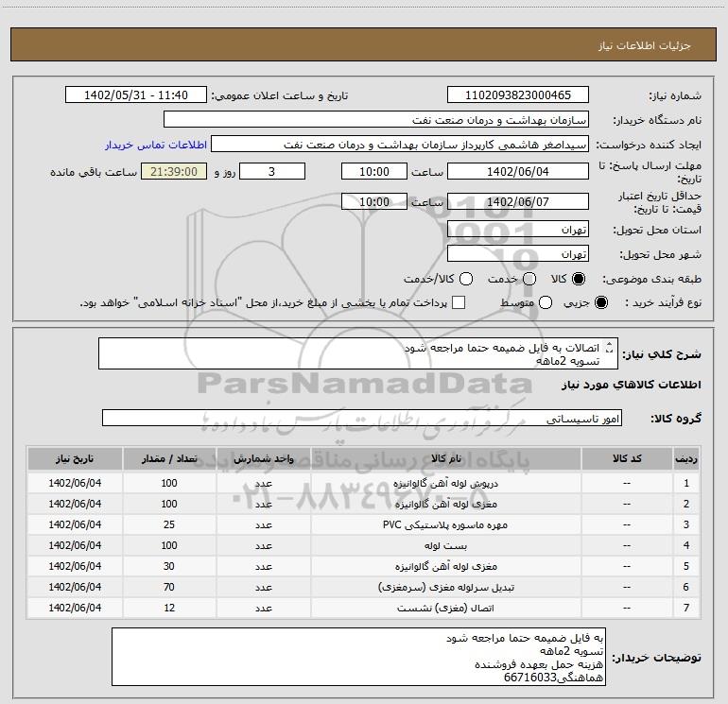Image resolution: width=728 pixels, height=704 pixels.
Task: Click quantity 30 in row 5
Action: pos(169,566)
